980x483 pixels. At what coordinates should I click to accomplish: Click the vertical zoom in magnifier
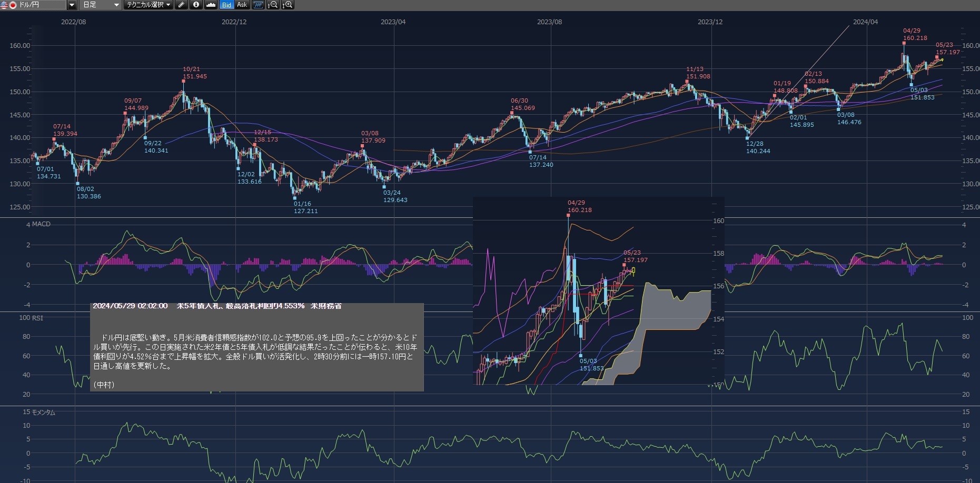[x=288, y=5]
